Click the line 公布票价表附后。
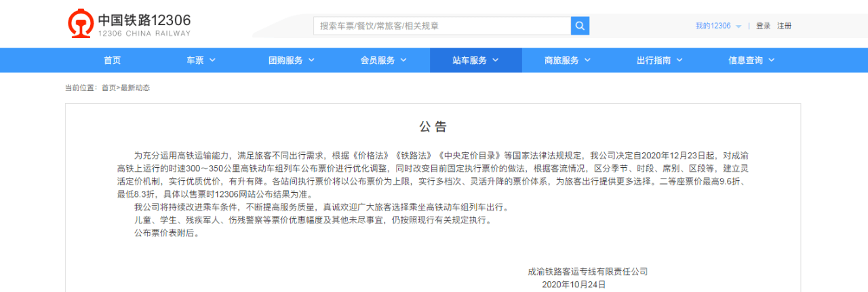This screenshot has width=868, height=292. 167,233
